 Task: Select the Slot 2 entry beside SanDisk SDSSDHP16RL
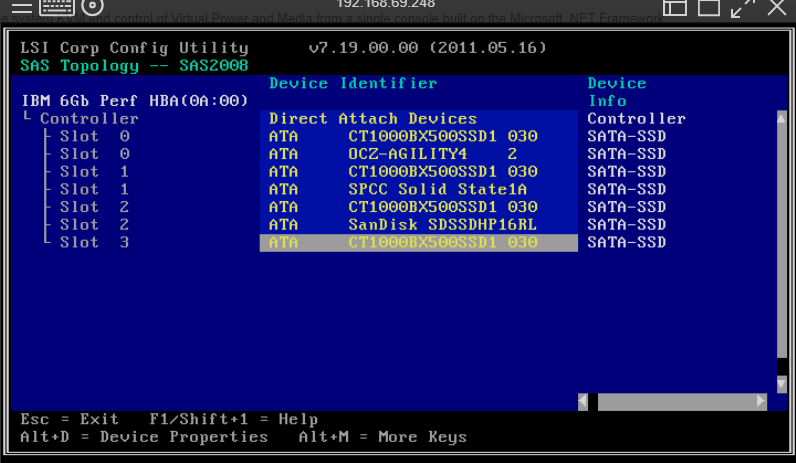coord(94,224)
